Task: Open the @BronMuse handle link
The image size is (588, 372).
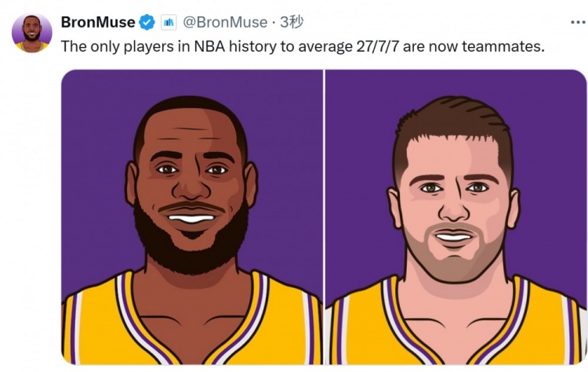Action: (225, 22)
